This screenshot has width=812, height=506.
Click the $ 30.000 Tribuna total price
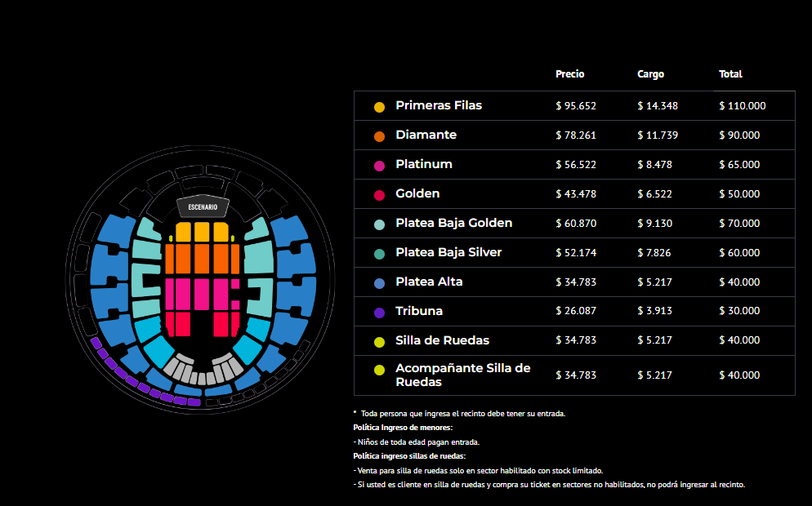[738, 311]
